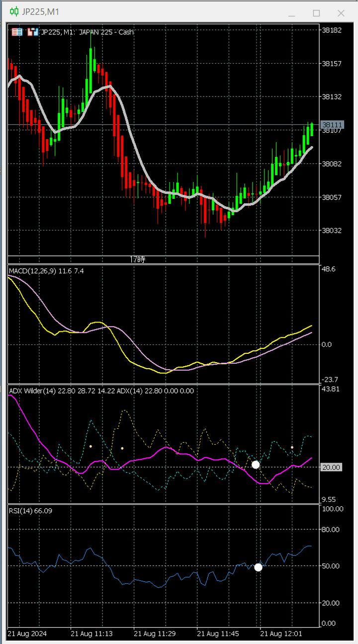
Task: Click the white dot on the ADX panel
Action: pos(256,465)
